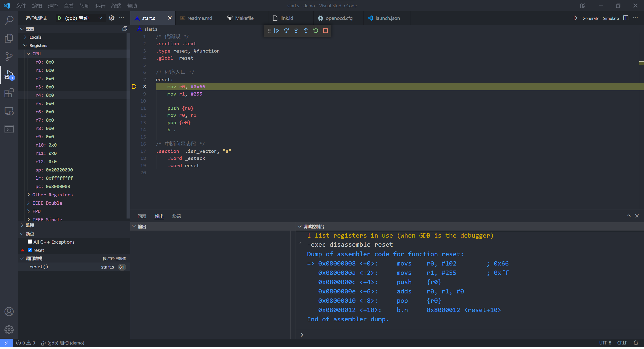Close the bottom panel
The image size is (644, 349).
tap(637, 216)
